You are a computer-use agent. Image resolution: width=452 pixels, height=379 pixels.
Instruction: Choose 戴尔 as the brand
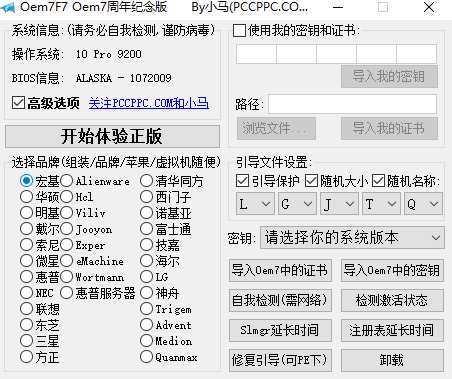coord(26,229)
